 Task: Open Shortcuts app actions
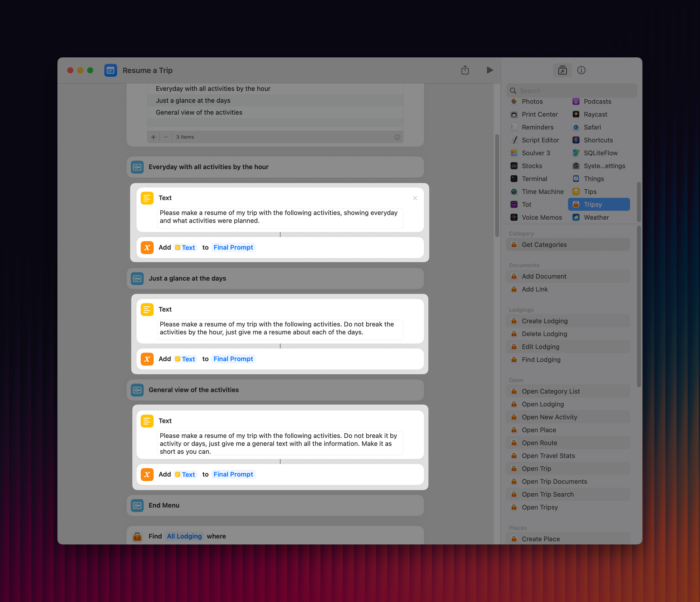598,140
